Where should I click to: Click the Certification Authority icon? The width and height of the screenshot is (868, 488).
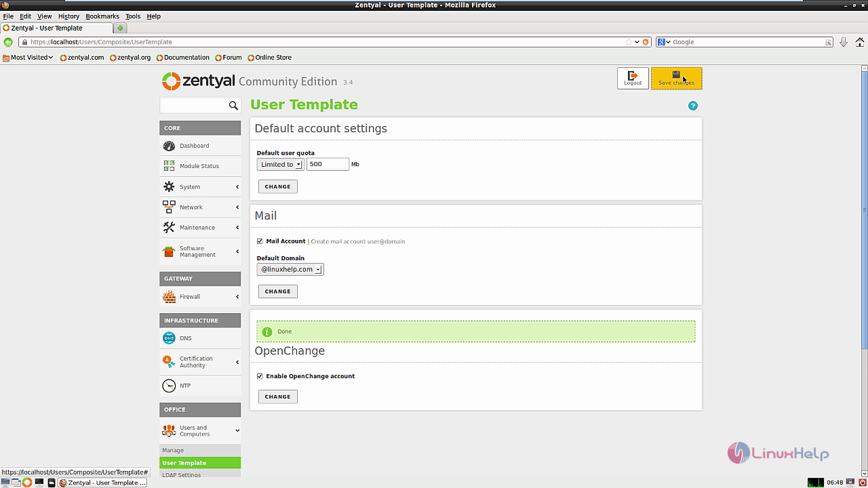[169, 362]
